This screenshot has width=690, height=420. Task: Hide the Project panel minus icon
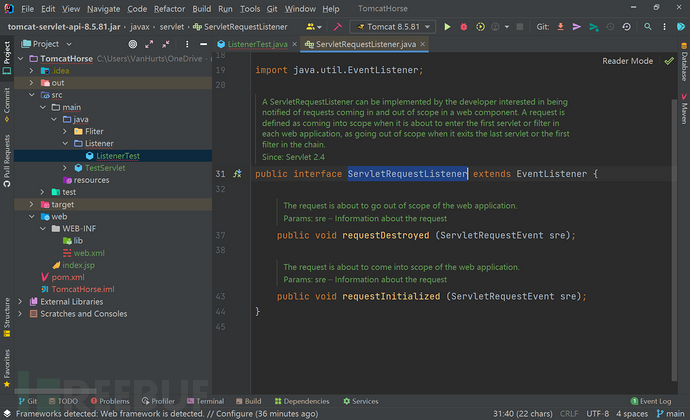203,44
